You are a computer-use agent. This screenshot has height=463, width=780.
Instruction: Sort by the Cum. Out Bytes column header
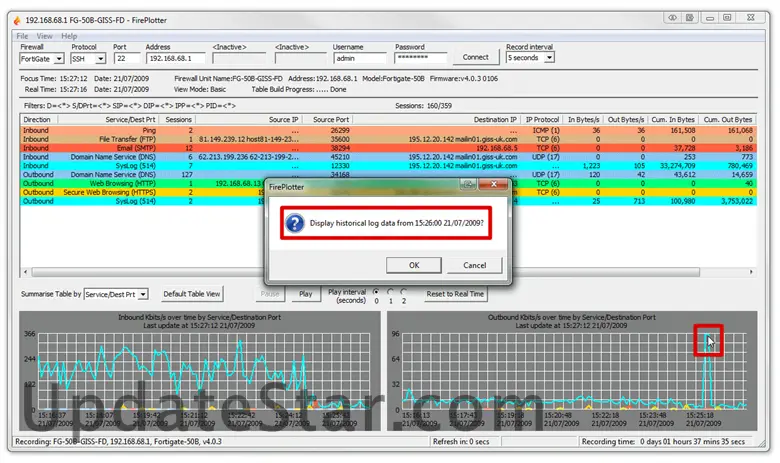pos(727,120)
